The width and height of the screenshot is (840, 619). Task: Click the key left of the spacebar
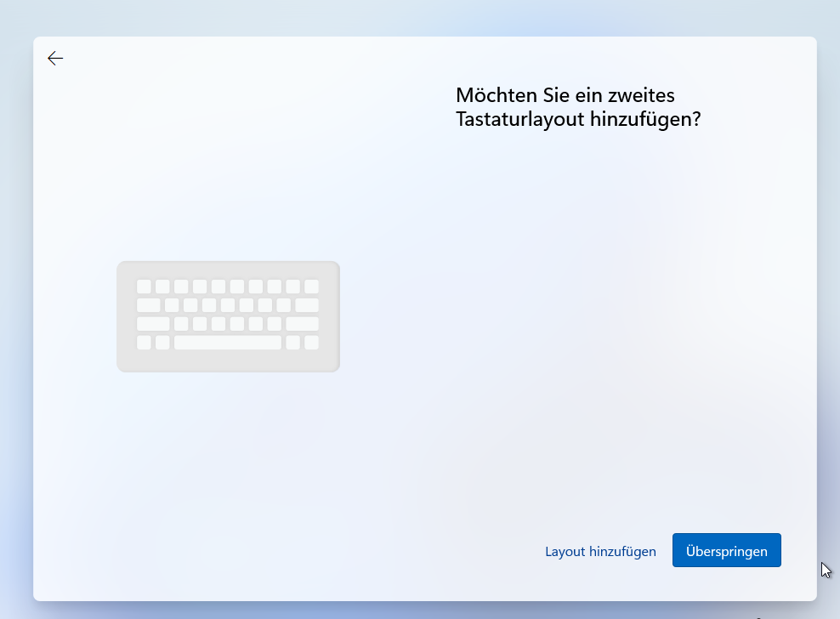point(163,342)
